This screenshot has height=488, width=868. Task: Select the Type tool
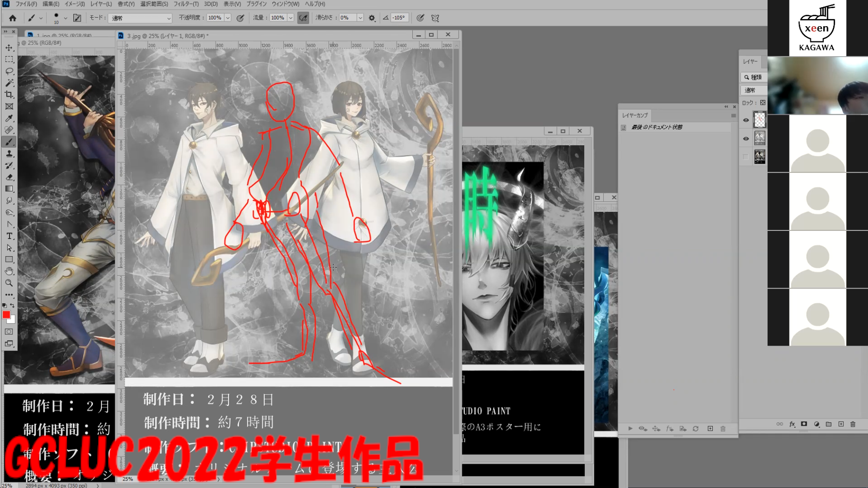click(9, 236)
